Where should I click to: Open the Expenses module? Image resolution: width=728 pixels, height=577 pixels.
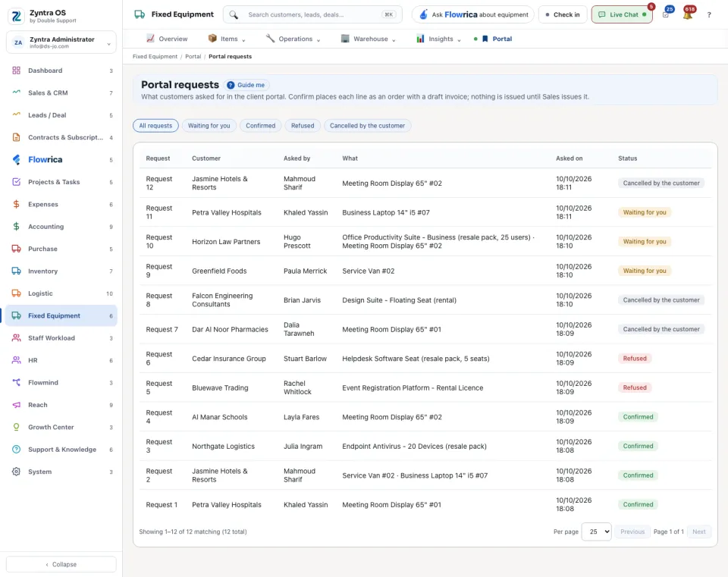tap(61, 204)
